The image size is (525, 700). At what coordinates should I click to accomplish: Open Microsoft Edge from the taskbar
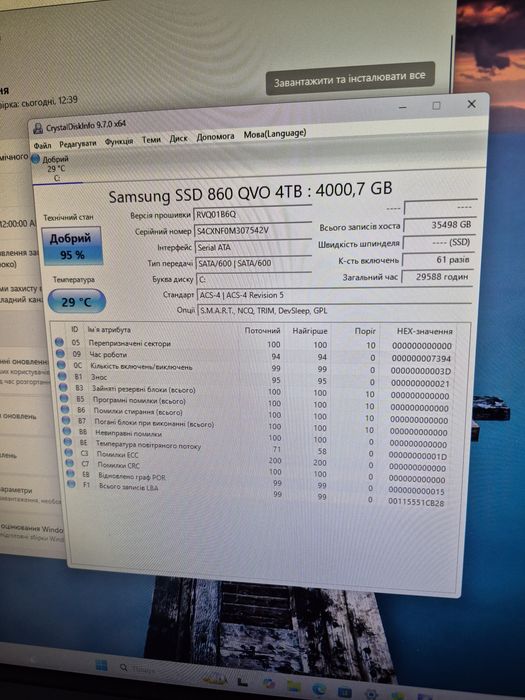point(319,691)
